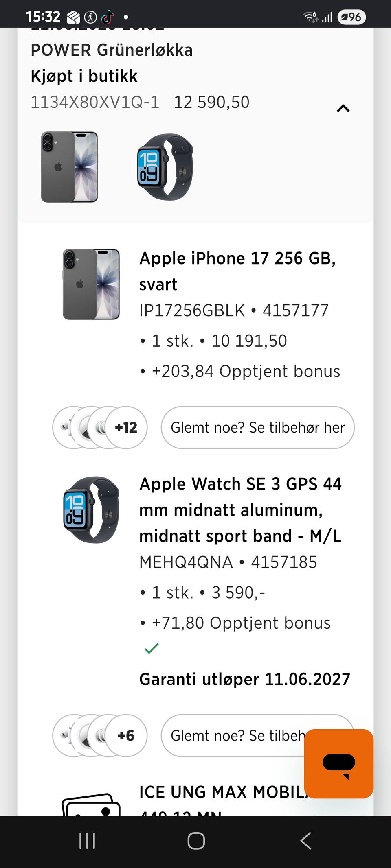Open the recent apps navigation icon
This screenshot has width=391, height=868.
pyautogui.click(x=87, y=841)
